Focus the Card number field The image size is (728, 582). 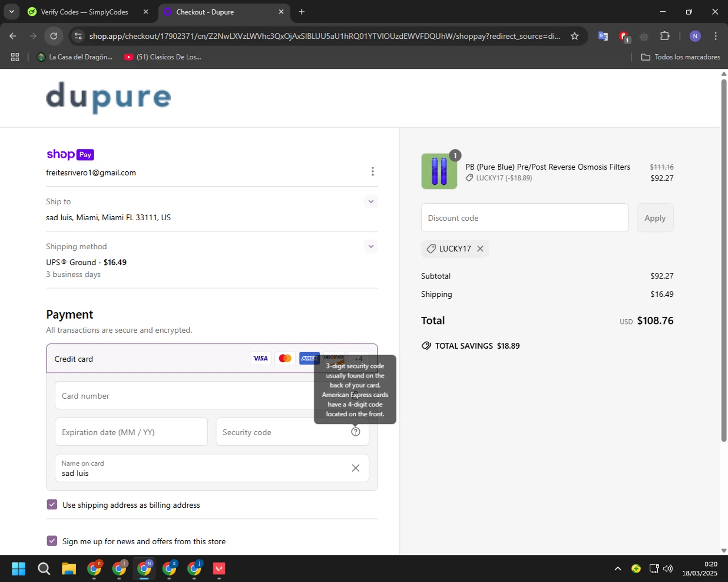[212, 396]
